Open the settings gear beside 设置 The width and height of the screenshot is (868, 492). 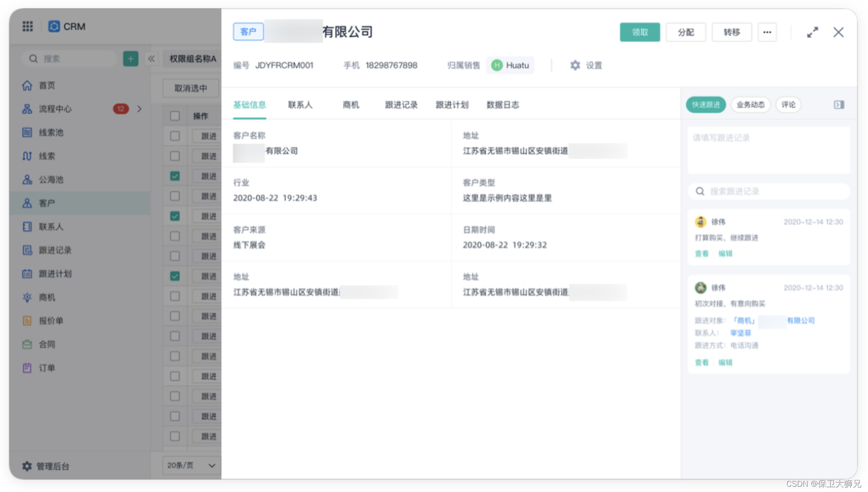click(x=575, y=65)
